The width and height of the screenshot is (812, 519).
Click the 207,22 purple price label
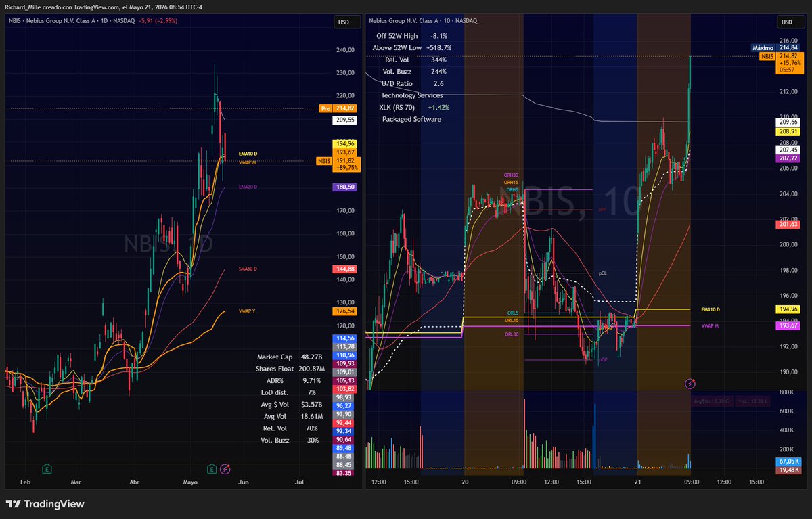coord(789,157)
